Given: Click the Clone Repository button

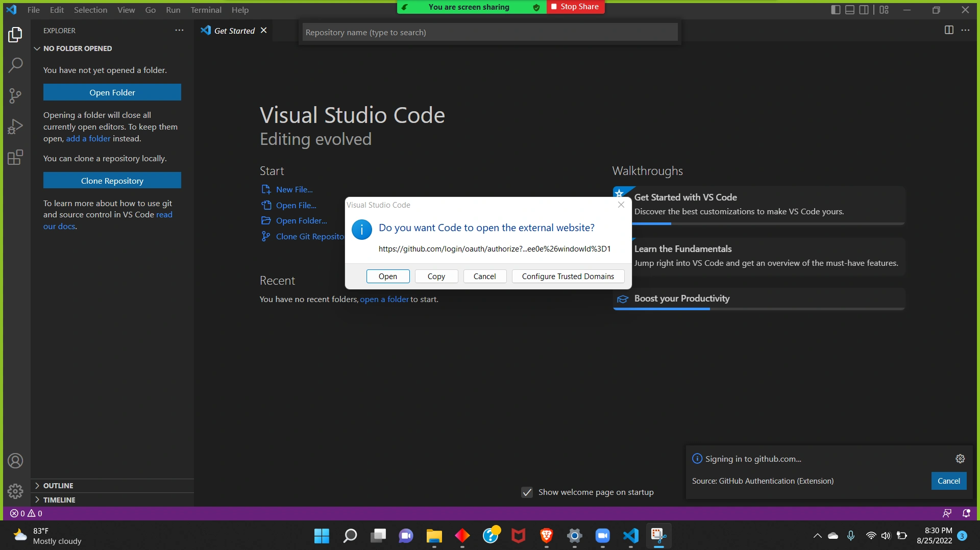Looking at the screenshot, I should [x=112, y=181].
